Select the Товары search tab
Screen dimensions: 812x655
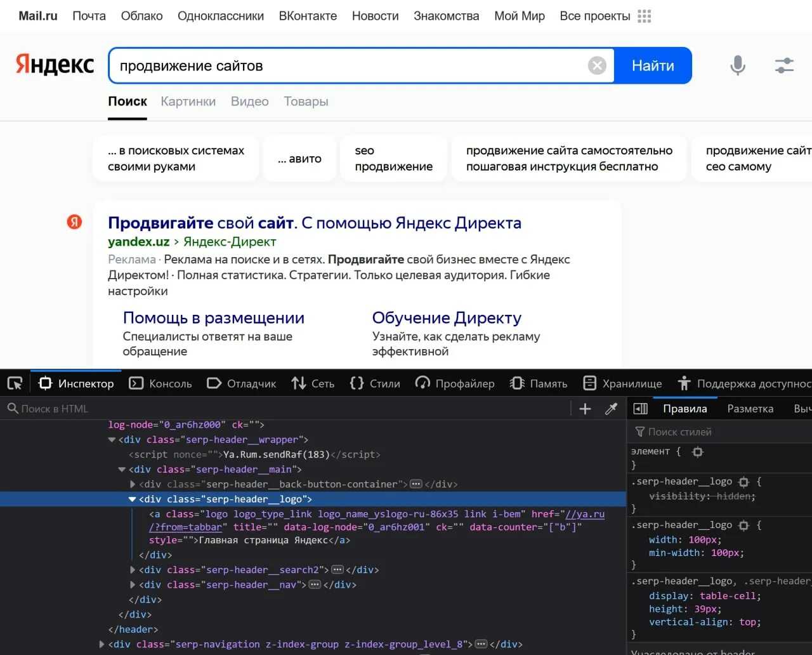(306, 102)
